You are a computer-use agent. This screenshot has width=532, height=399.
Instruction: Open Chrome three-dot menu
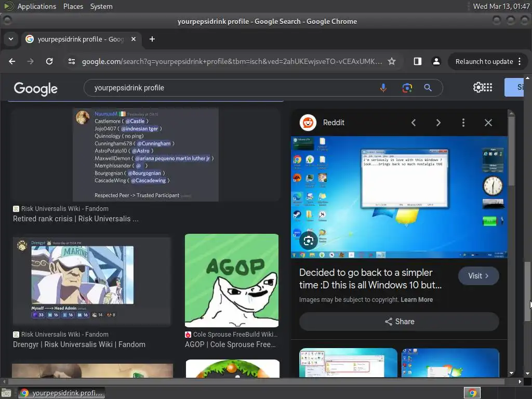pyautogui.click(x=520, y=61)
